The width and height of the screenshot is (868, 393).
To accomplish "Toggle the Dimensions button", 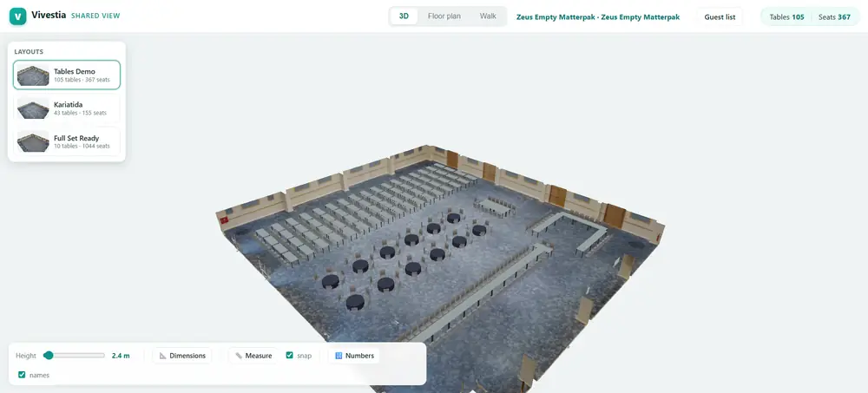I will pos(182,356).
